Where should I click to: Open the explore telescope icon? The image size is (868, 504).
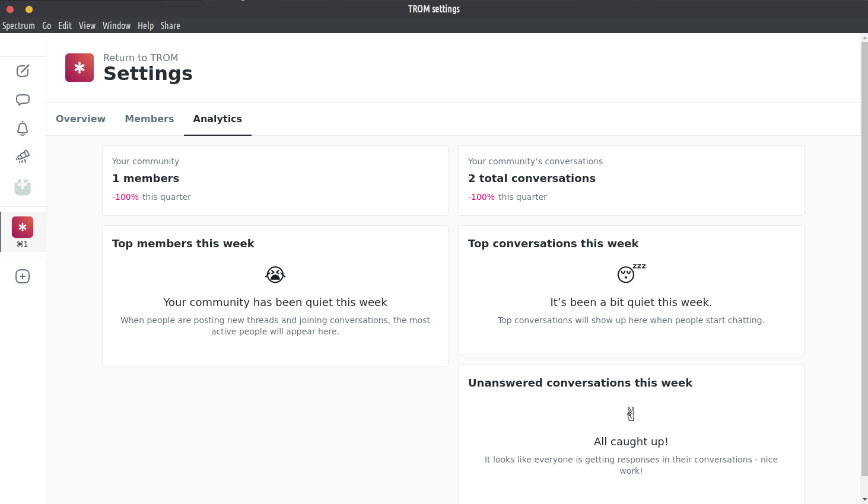pyautogui.click(x=23, y=157)
